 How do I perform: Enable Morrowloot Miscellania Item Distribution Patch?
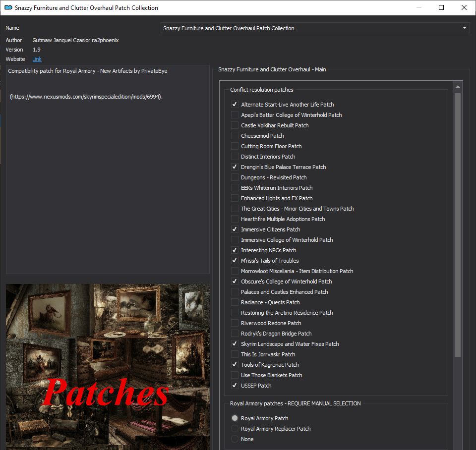[x=235, y=271]
